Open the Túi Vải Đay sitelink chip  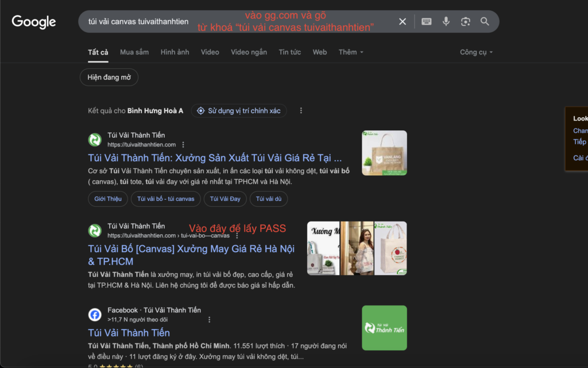pyautogui.click(x=225, y=199)
